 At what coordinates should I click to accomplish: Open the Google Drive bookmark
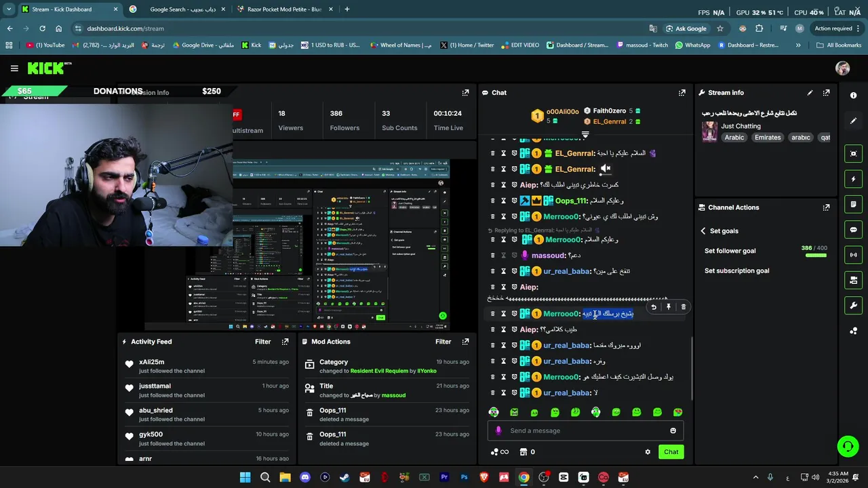coord(203,45)
